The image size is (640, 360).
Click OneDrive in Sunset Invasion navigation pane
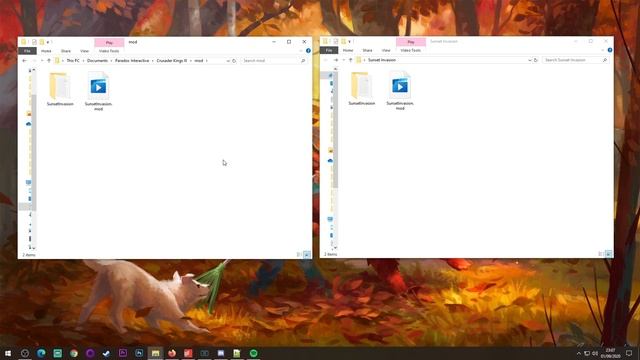pos(330,161)
